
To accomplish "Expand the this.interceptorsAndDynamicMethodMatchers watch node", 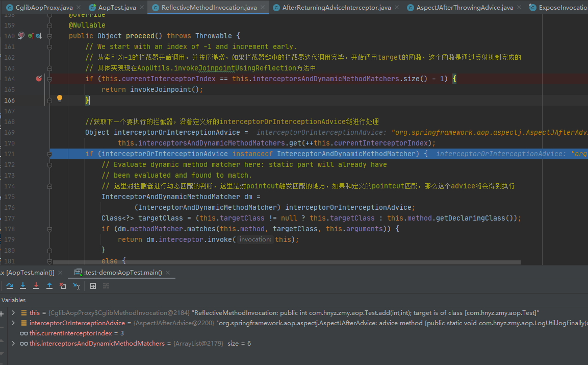I will point(13,344).
